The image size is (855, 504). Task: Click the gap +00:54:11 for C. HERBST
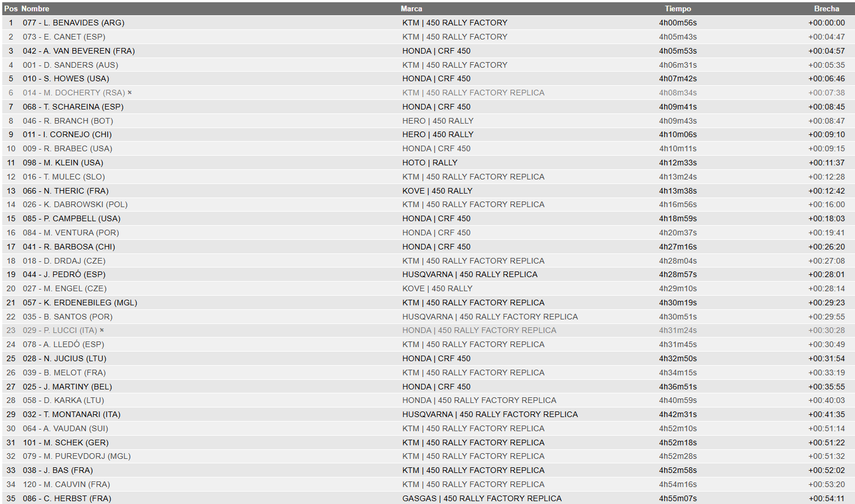(826, 498)
